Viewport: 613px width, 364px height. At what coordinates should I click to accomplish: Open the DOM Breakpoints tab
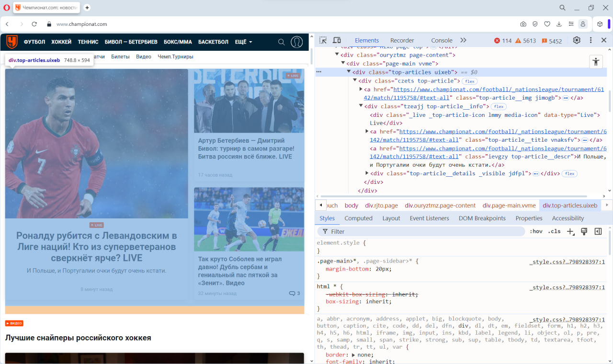(x=482, y=218)
